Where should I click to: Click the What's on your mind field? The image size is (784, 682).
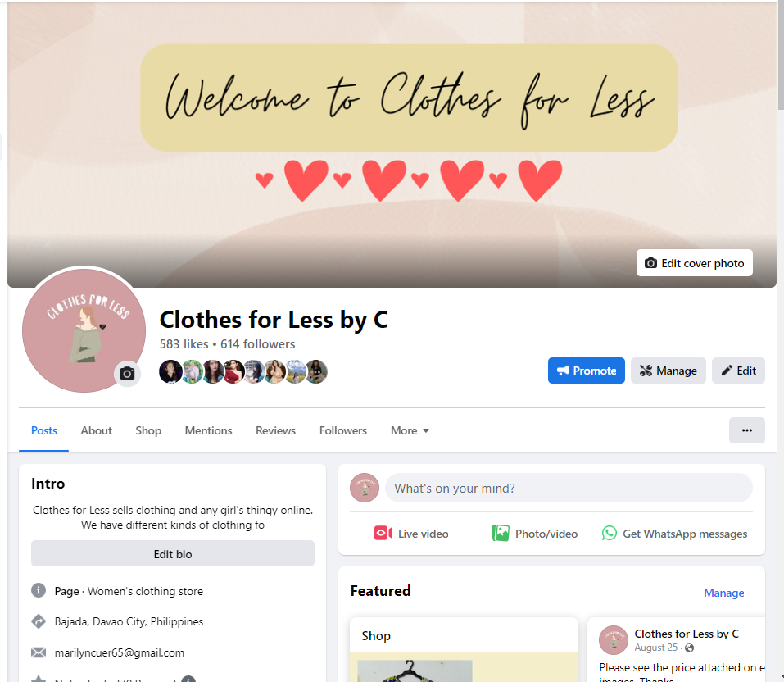(x=569, y=488)
